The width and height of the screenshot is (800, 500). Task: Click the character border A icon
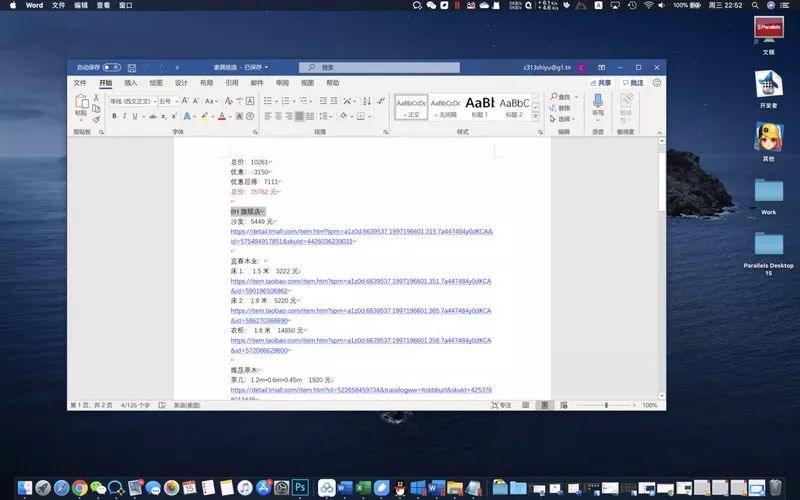[250, 101]
